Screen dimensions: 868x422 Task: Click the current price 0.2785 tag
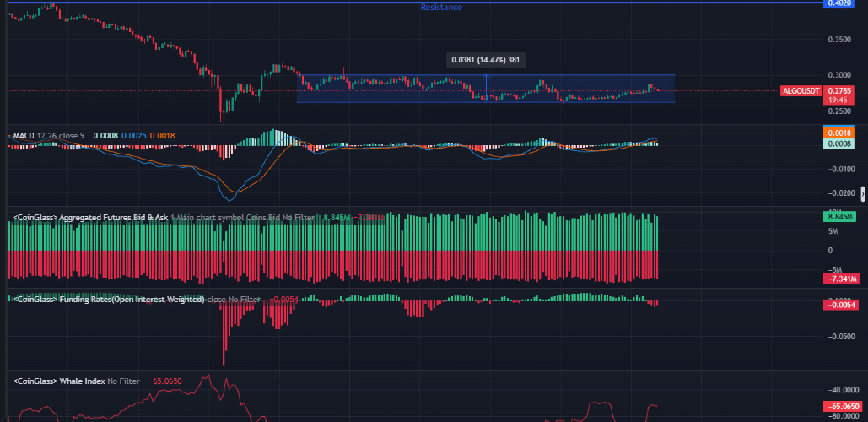(838, 90)
